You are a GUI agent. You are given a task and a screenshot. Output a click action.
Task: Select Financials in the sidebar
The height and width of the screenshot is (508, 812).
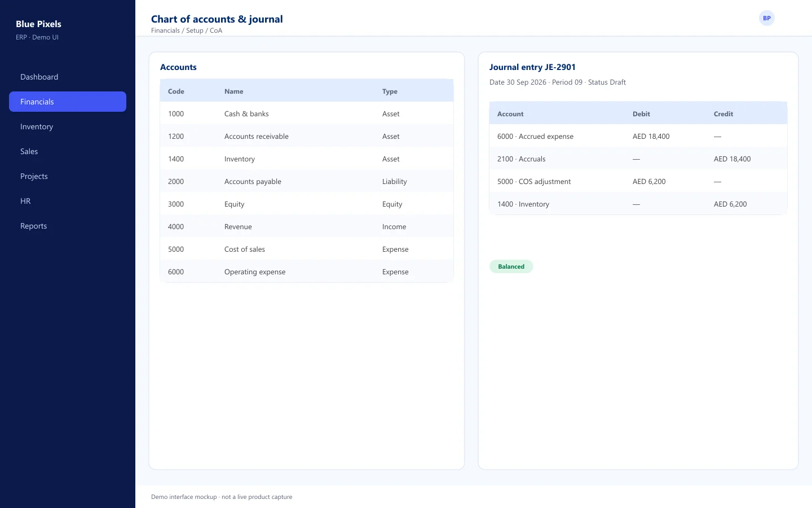[x=68, y=102]
